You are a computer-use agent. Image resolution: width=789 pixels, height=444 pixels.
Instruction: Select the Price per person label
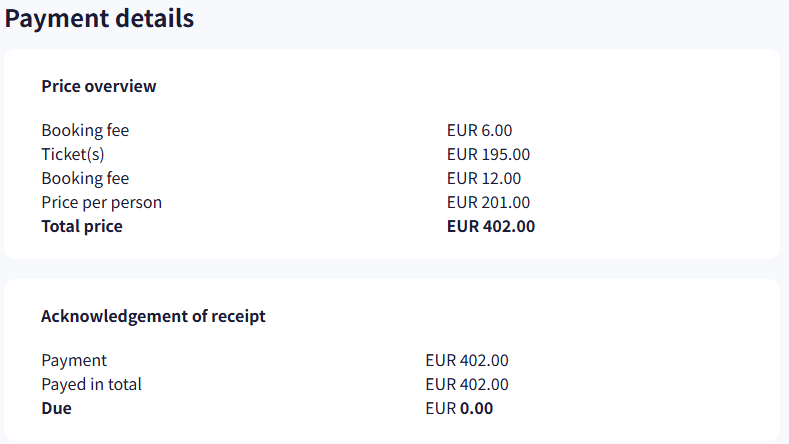(x=101, y=202)
